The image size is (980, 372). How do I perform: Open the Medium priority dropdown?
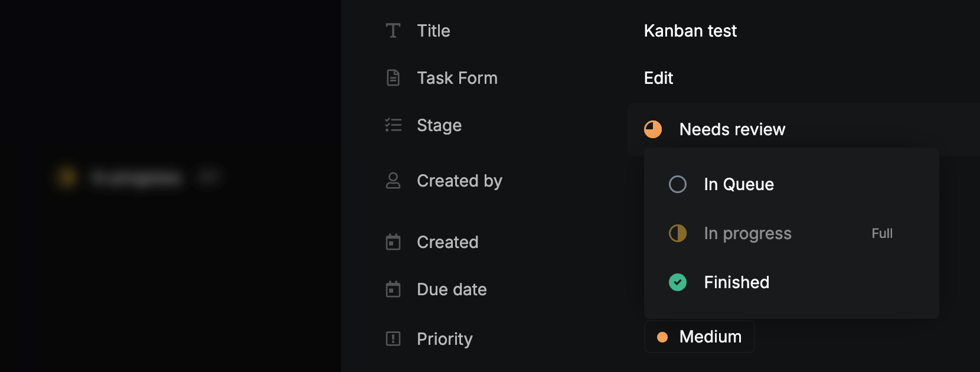700,337
